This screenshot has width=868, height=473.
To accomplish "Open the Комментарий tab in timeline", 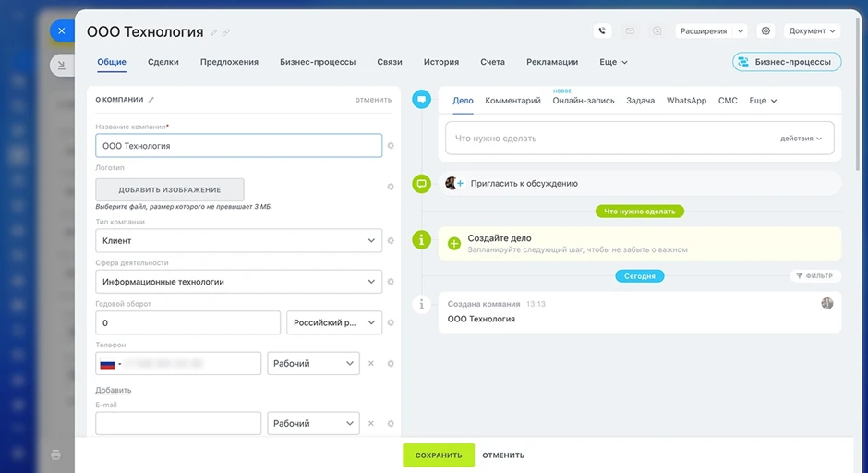I will 512,101.
